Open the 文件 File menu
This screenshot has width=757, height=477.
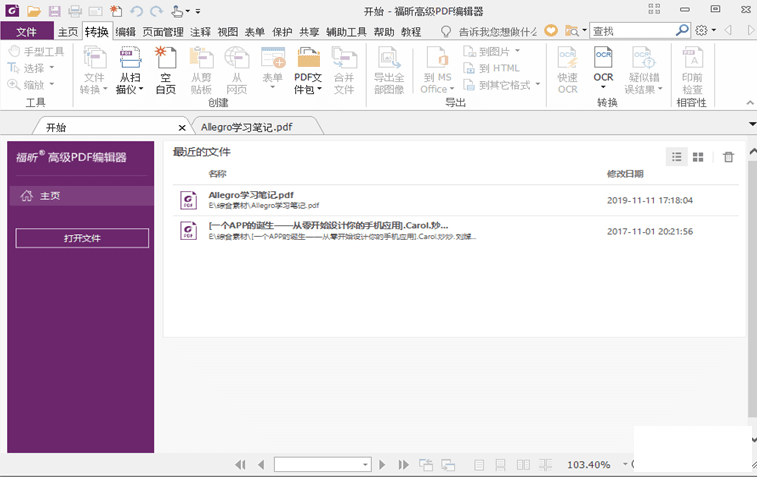(27, 31)
